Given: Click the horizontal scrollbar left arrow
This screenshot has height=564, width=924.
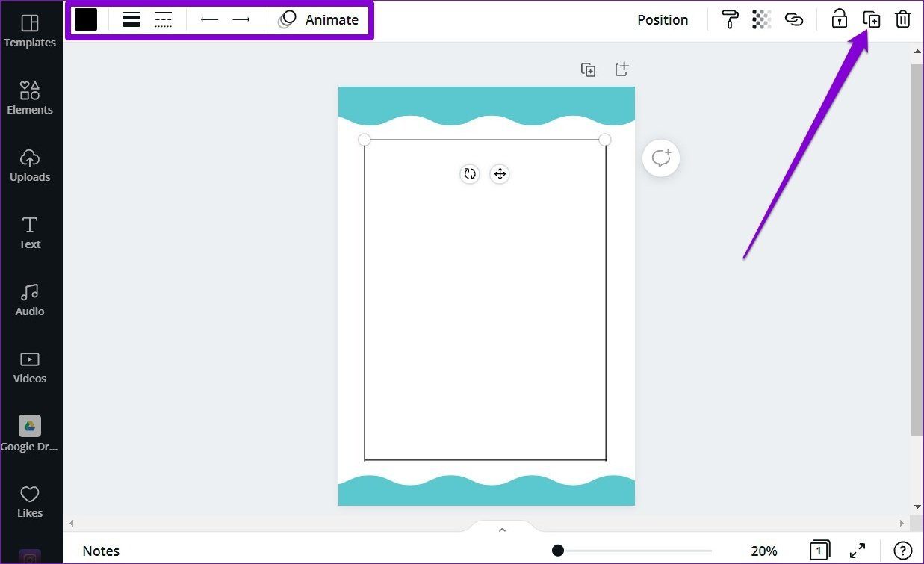Looking at the screenshot, I should pyautogui.click(x=72, y=523).
